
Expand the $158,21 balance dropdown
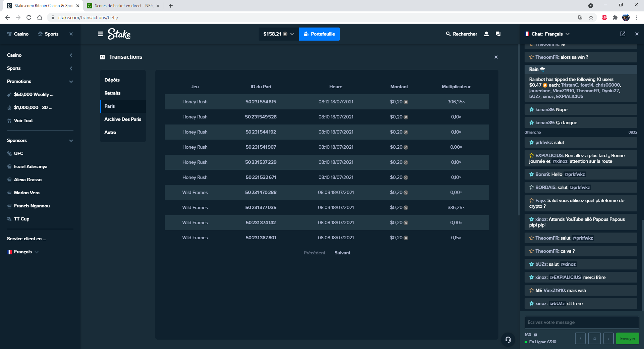click(x=278, y=34)
